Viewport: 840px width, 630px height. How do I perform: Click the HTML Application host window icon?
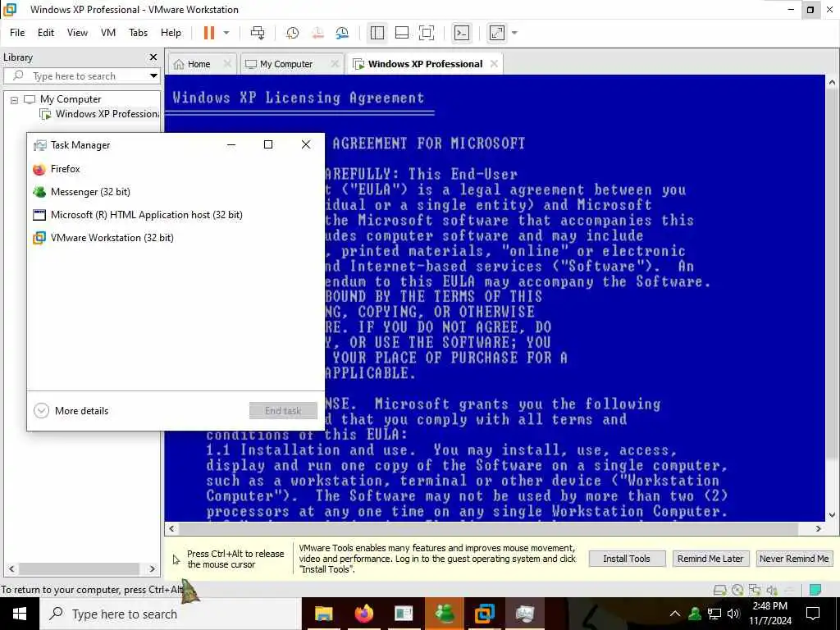pos(39,215)
